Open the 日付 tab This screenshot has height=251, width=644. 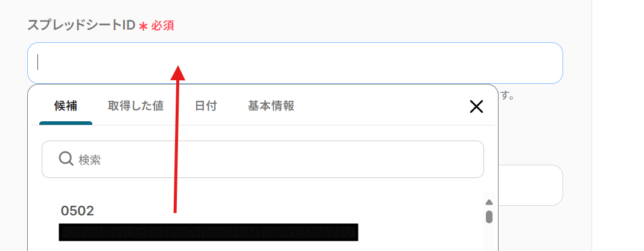206,106
